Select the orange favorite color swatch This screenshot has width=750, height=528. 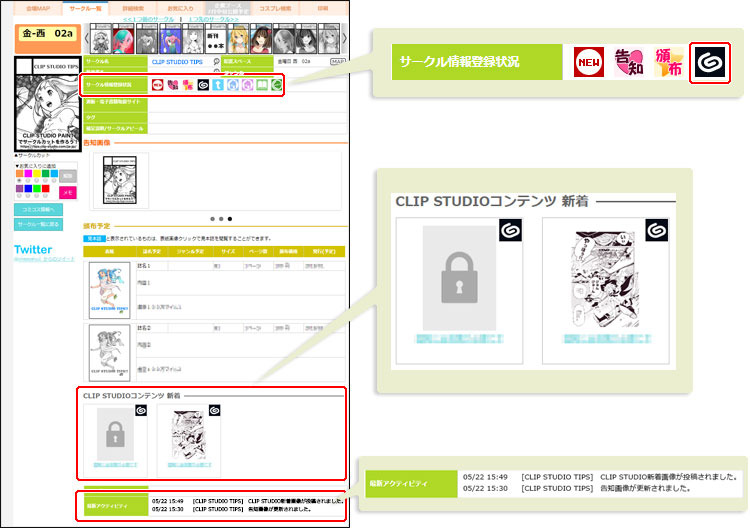click(19, 174)
